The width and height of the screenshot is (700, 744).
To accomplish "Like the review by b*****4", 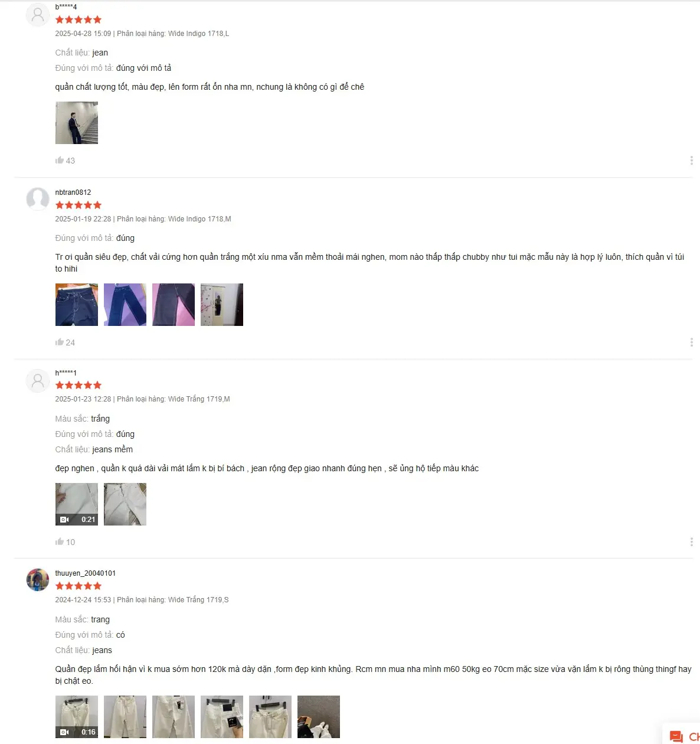I will (60, 160).
